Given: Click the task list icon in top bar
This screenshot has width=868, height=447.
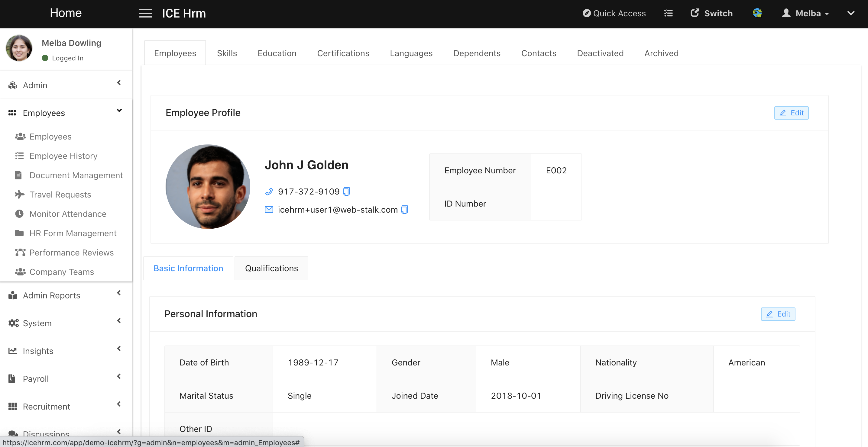Looking at the screenshot, I should (668, 14).
